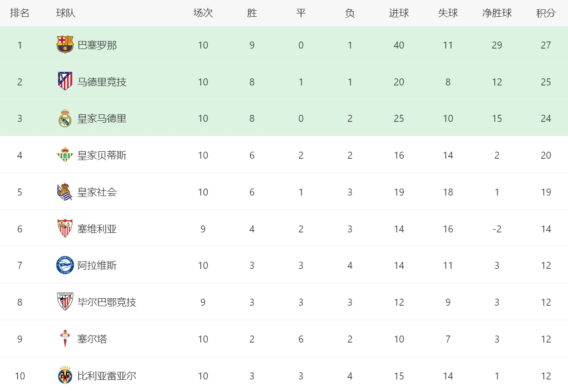Sort table by 积分 column header
This screenshot has height=392, width=568.
546,13
